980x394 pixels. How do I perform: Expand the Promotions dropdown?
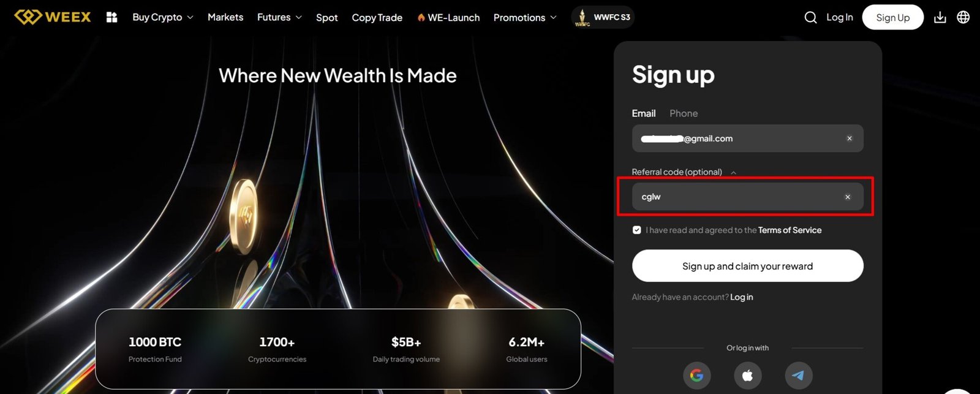524,17
